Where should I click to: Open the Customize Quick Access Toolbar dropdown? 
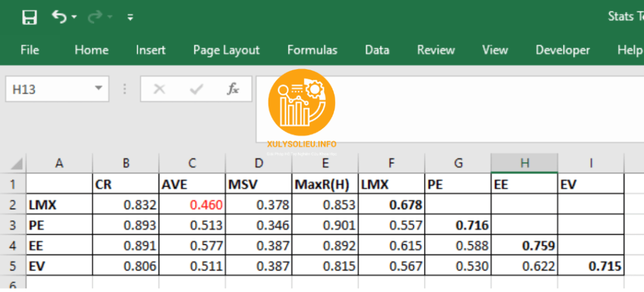(x=130, y=17)
